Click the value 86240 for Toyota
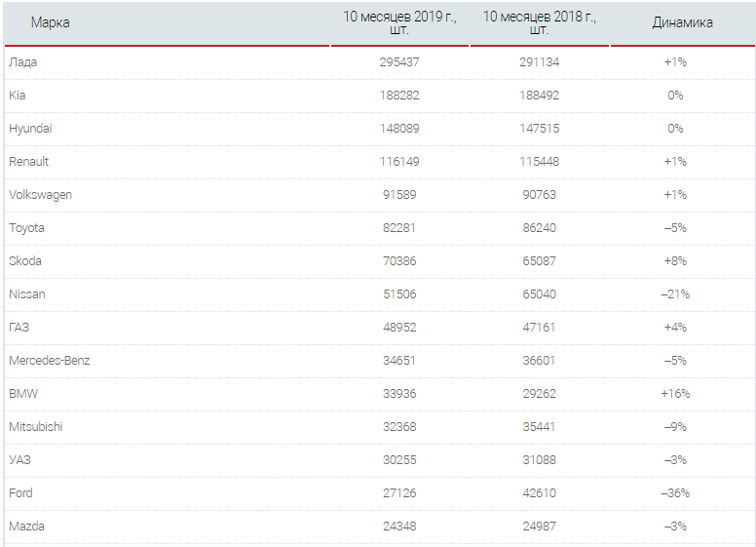The height and width of the screenshot is (547, 756). (539, 228)
